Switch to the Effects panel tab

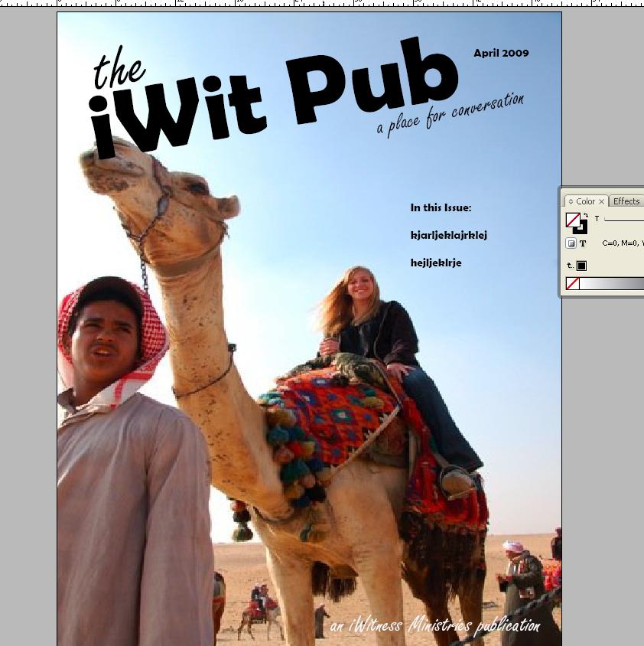coord(626,201)
